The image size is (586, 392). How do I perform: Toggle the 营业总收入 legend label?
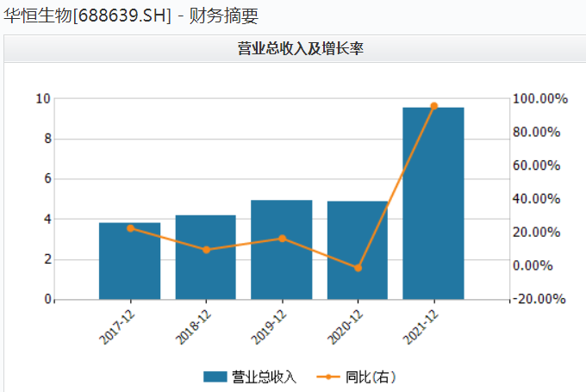pos(264,376)
